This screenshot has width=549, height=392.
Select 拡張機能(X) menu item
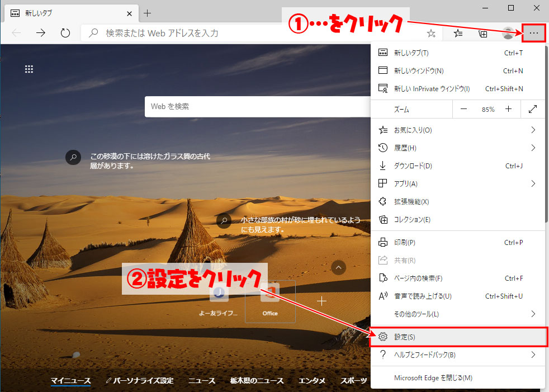click(457, 201)
